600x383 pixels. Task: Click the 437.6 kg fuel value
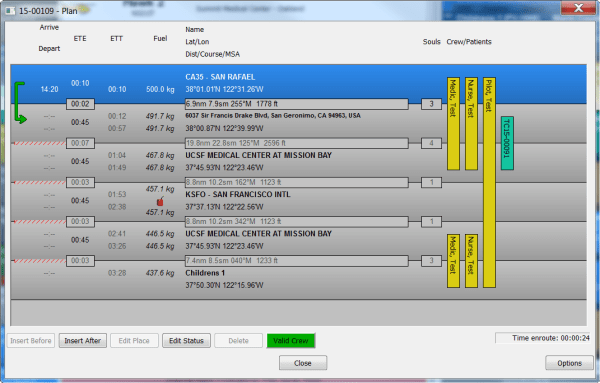tap(160, 273)
